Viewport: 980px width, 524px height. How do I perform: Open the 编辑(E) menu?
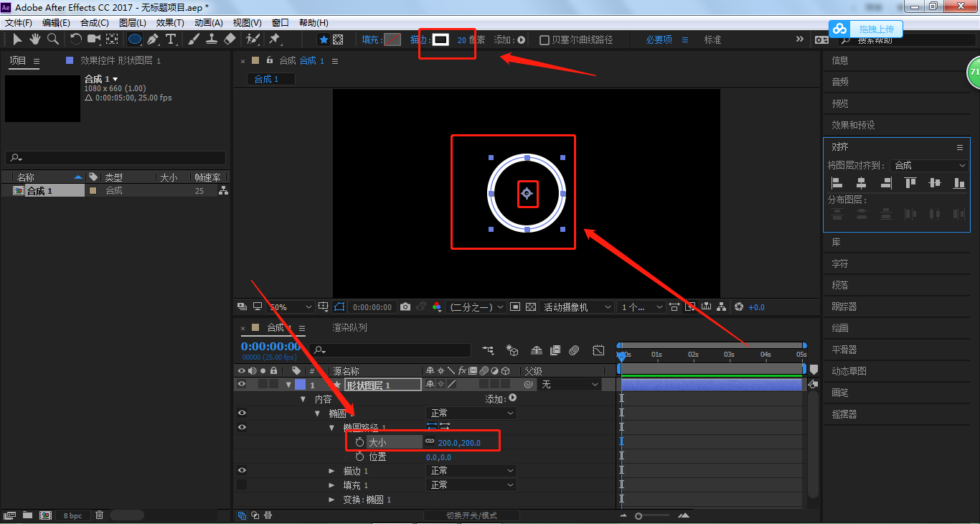(56, 23)
